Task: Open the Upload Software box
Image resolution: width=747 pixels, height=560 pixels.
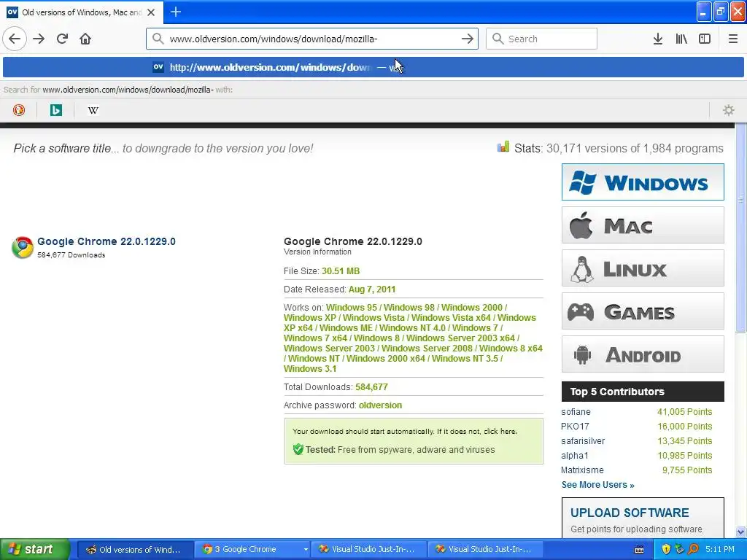Action: [x=643, y=518]
